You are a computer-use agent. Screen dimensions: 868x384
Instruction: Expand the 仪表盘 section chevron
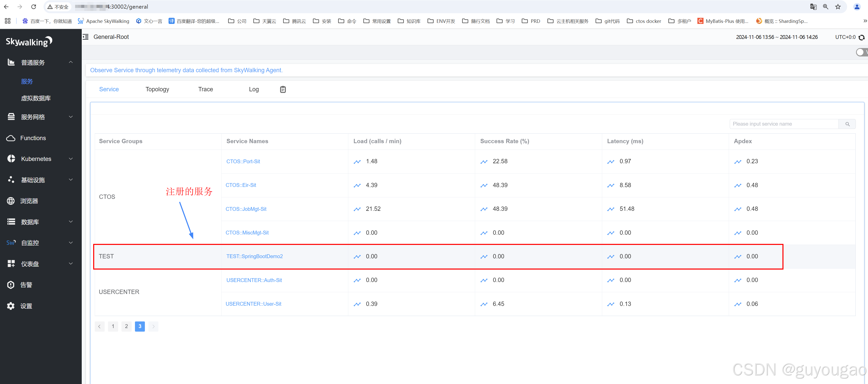[x=71, y=263]
